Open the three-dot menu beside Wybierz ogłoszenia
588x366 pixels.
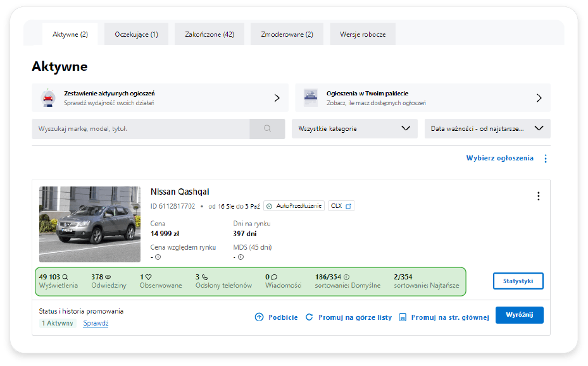pyautogui.click(x=545, y=159)
